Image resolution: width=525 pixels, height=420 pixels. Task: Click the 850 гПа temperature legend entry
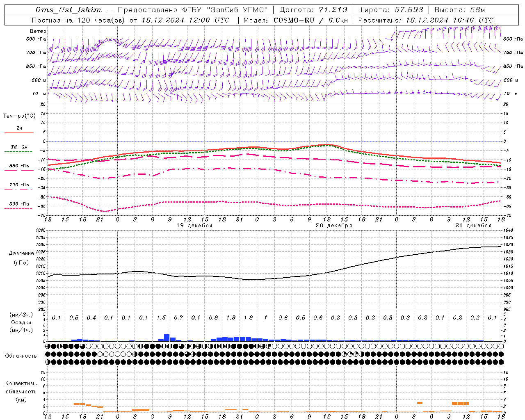(x=19, y=166)
